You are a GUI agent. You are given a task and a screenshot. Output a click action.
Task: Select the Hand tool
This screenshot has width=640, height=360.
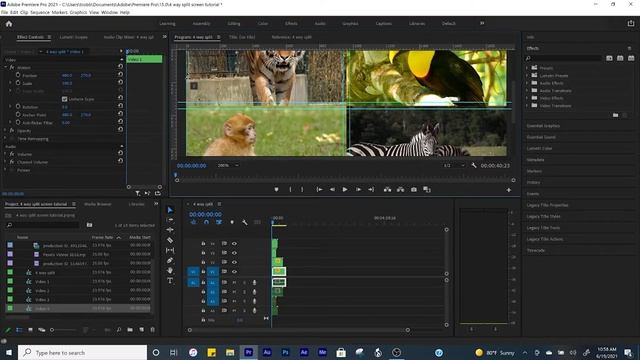170,270
